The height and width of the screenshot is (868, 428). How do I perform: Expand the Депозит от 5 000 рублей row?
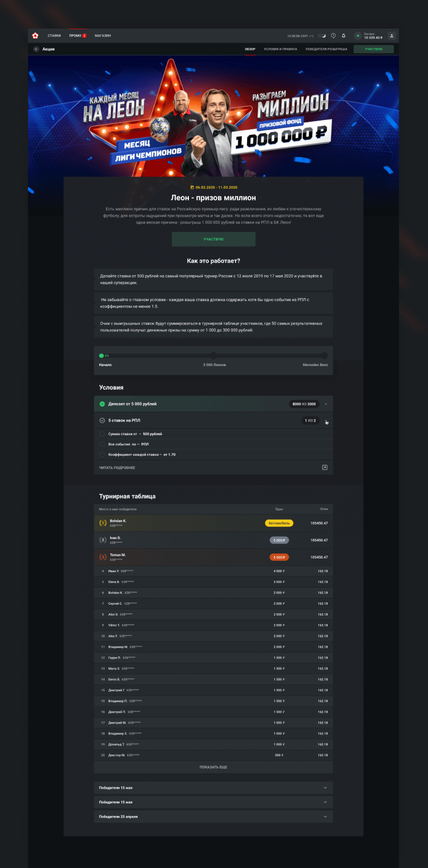tap(325, 404)
